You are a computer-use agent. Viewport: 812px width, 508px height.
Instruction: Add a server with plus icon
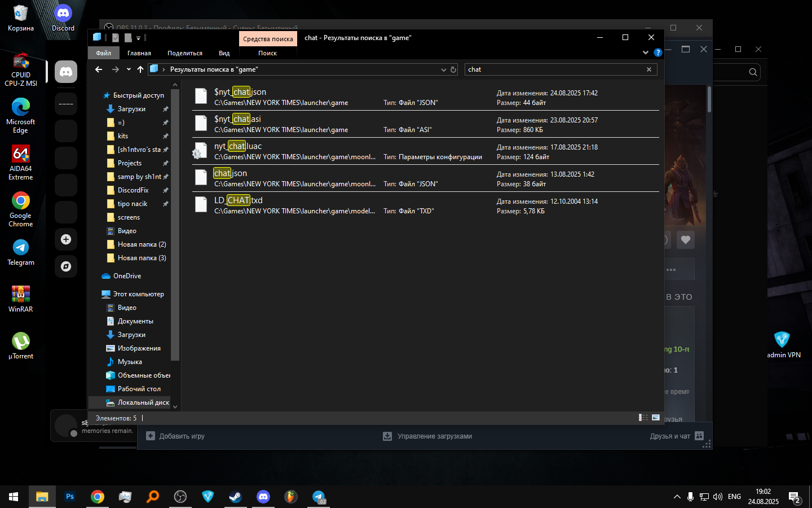pyautogui.click(x=66, y=239)
